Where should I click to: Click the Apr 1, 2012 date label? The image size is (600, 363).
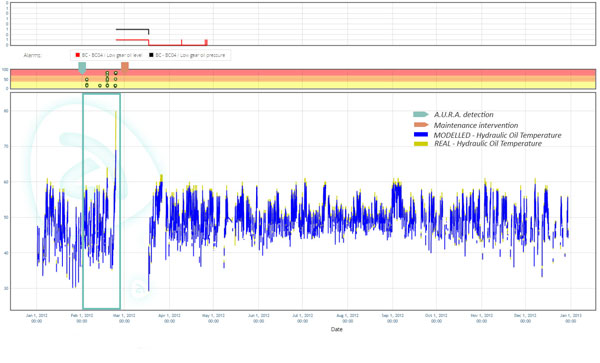(170, 318)
